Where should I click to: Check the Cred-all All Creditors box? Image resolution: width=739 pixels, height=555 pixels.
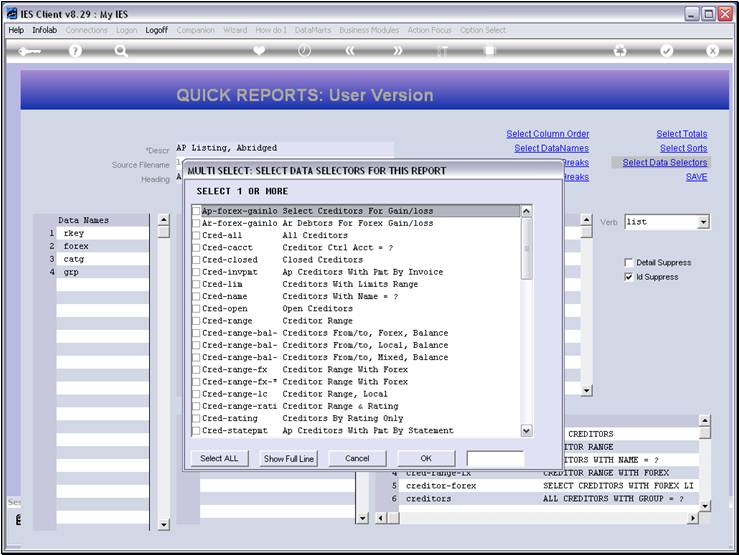point(196,235)
